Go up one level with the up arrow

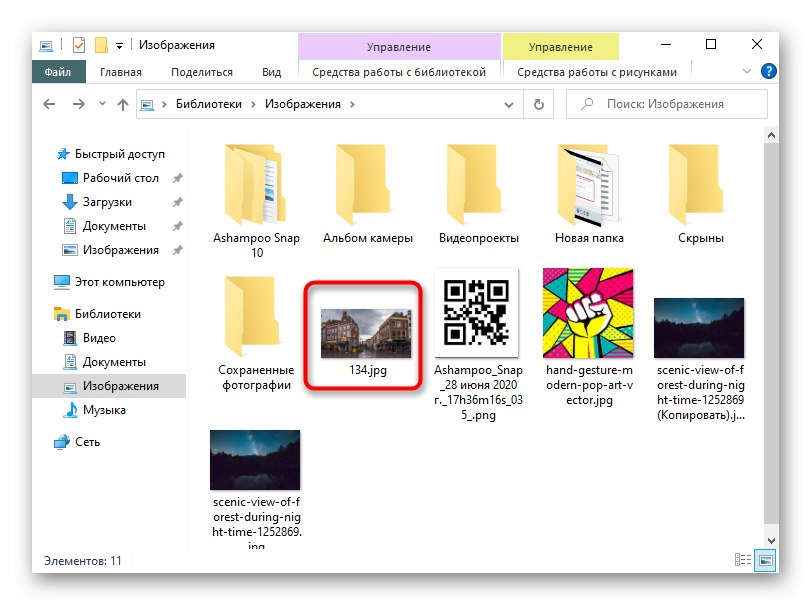[123, 104]
